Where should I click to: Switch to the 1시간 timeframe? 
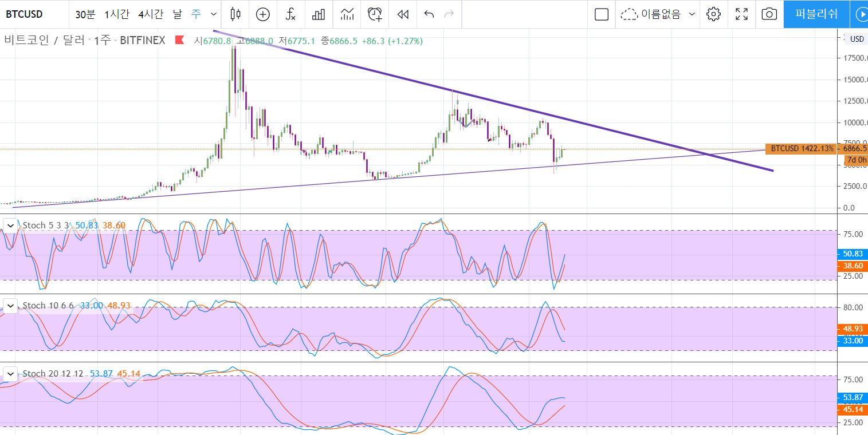coord(117,14)
